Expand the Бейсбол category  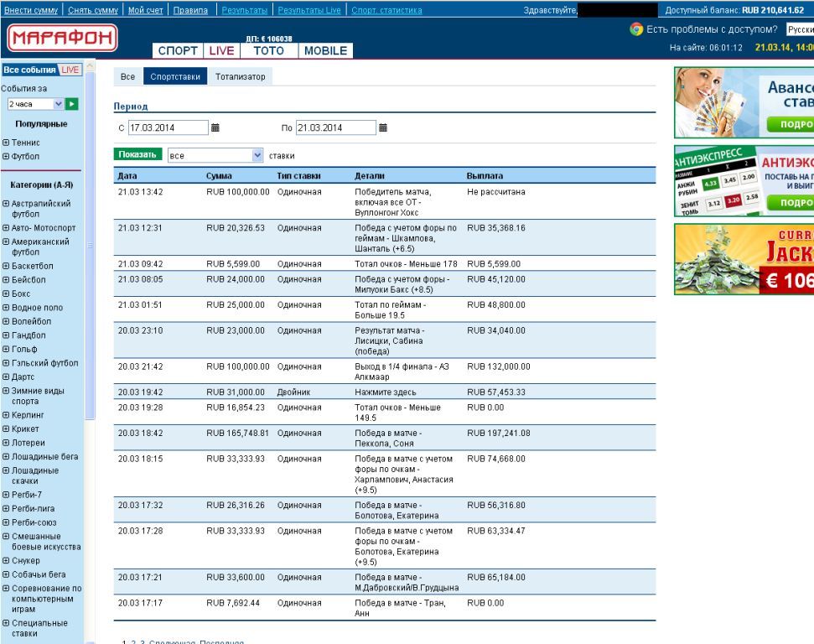pos(6,279)
